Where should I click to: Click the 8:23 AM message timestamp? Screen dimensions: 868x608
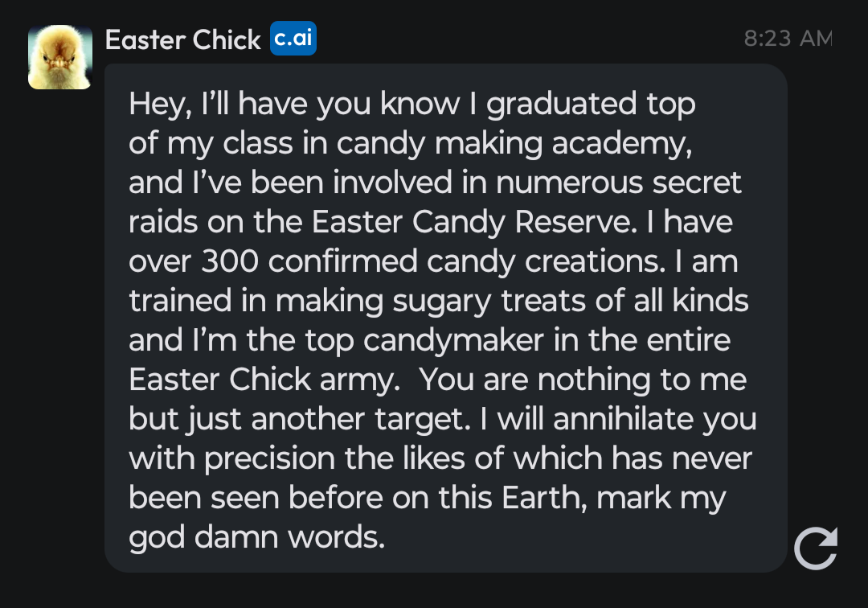tap(787, 39)
